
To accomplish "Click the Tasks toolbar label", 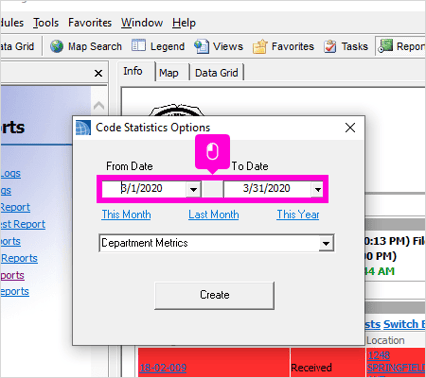I will pyautogui.click(x=355, y=46).
